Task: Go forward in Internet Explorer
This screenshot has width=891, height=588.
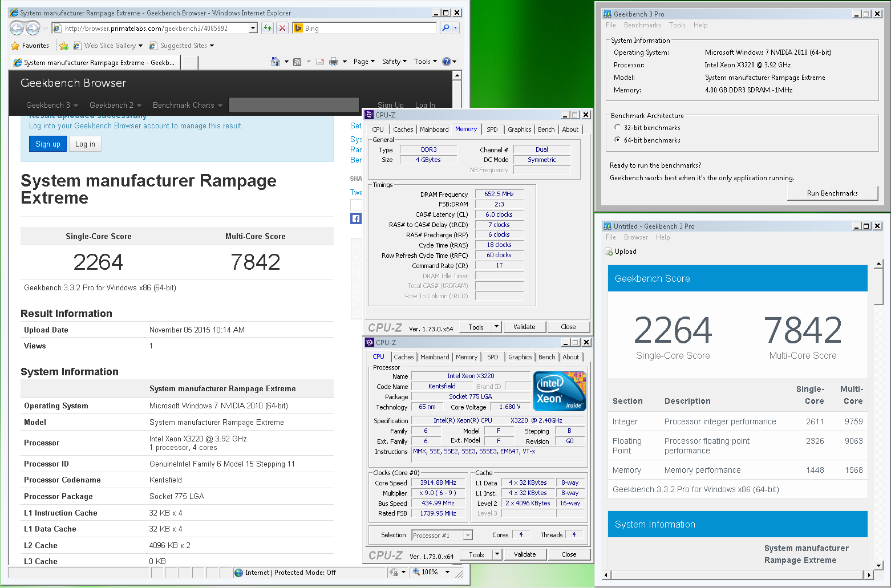Action: pyautogui.click(x=33, y=27)
